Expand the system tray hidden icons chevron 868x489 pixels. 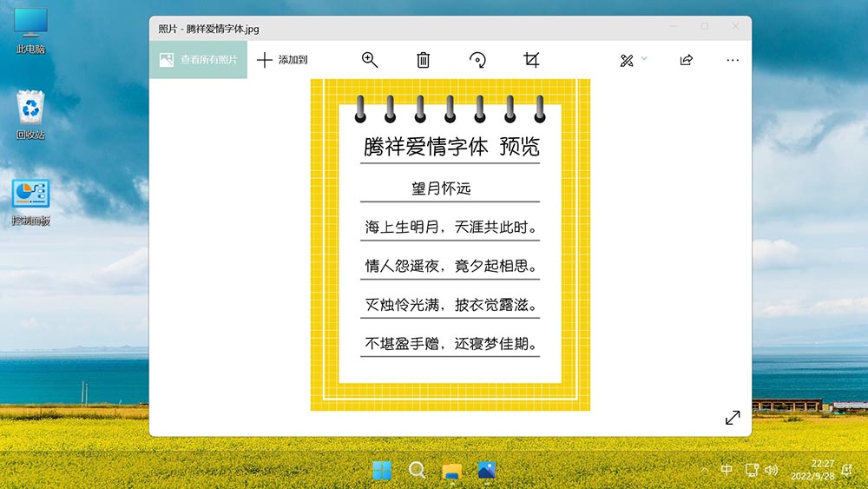[704, 470]
